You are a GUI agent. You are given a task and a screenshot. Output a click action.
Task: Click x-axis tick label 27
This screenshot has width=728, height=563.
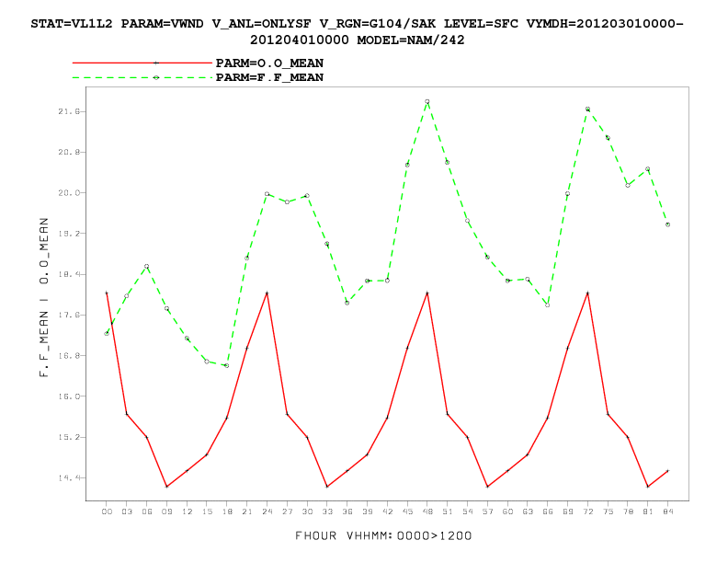pos(287,511)
